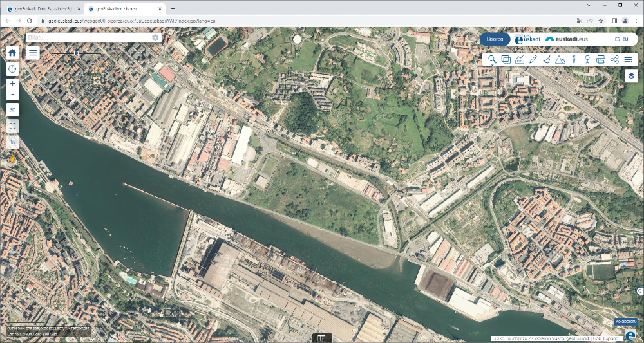Viewport: 644px width, 343px height.
Task: Click the Kolaboratu button
Action: point(625,321)
